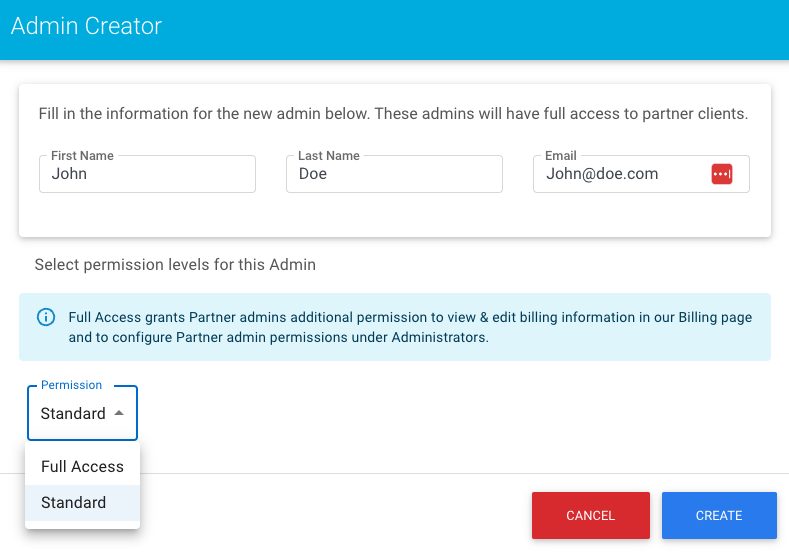Select Standard option in dropdown list
Image resolution: width=789 pixels, height=557 pixels.
click(x=83, y=503)
